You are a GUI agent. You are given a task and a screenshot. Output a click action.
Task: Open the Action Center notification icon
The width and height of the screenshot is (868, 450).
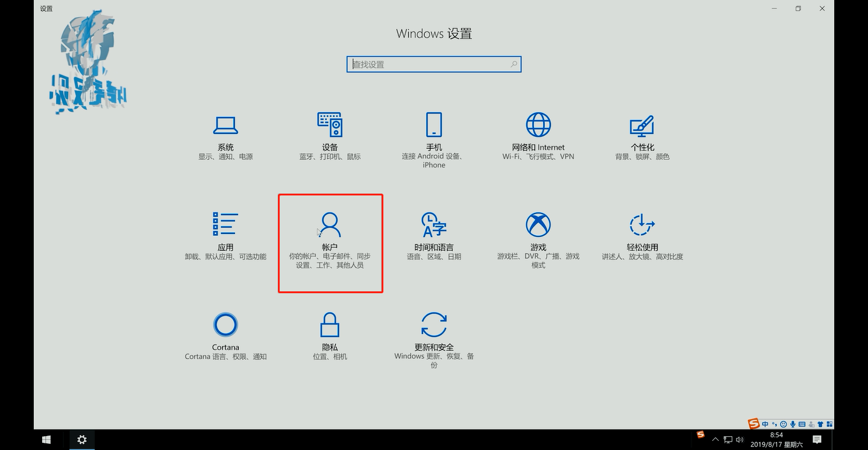[817, 440]
